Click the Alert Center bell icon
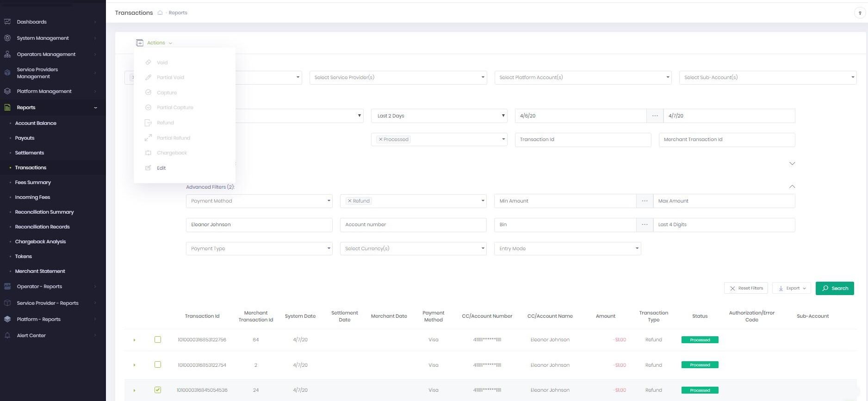868x401 pixels. coord(7,335)
